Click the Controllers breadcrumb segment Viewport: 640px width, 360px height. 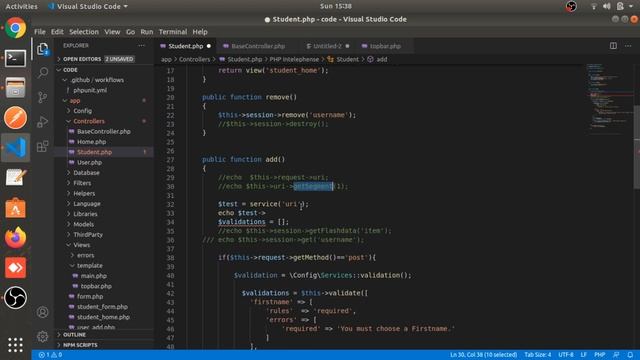click(194, 59)
